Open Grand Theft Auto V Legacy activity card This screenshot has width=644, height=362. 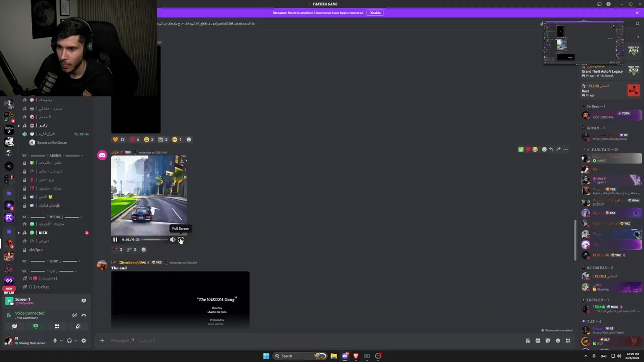point(610,71)
